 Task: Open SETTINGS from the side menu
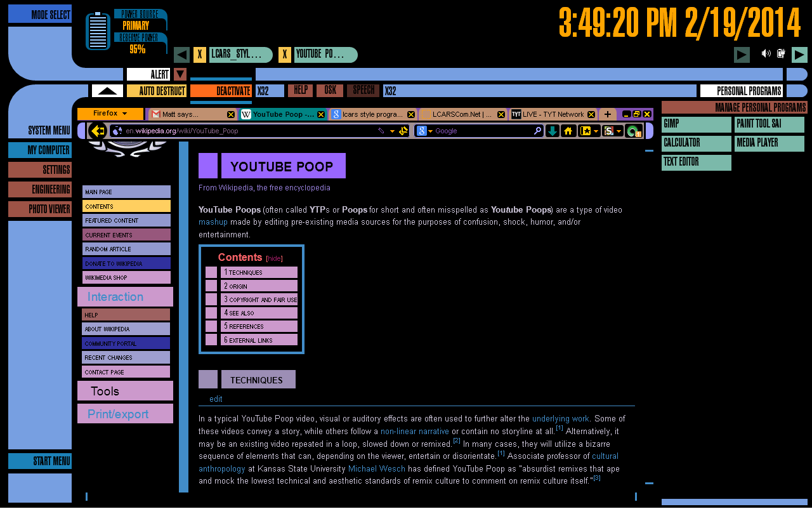point(40,170)
